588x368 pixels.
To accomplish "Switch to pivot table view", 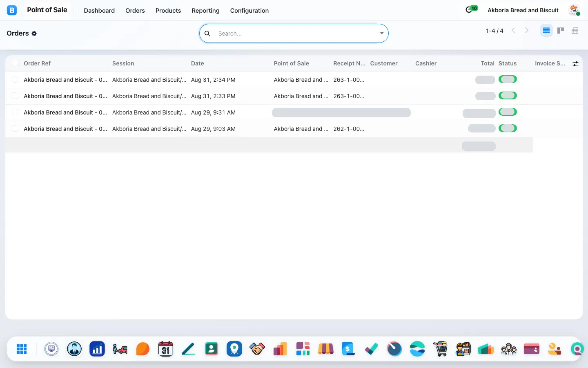I will click(x=575, y=31).
